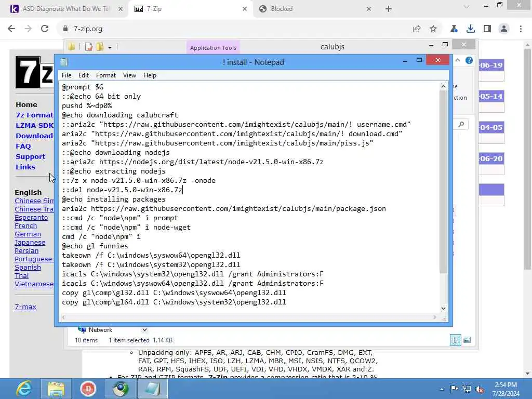The width and height of the screenshot is (532, 399).
Task: Toggle browser side panel icon
Action: point(487,29)
